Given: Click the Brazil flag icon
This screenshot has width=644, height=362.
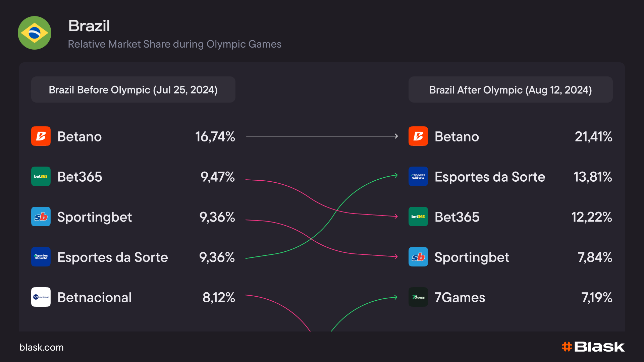Looking at the screenshot, I should [x=35, y=33].
